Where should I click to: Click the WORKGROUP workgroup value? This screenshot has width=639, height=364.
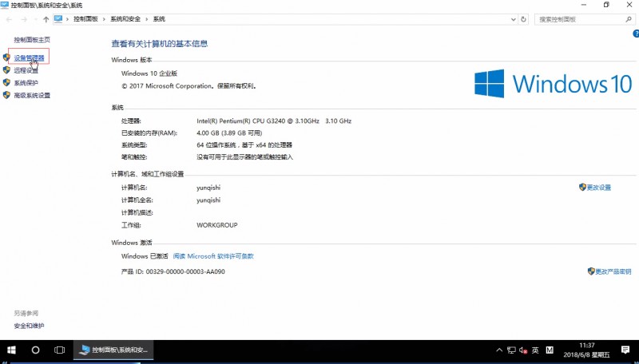coord(216,225)
